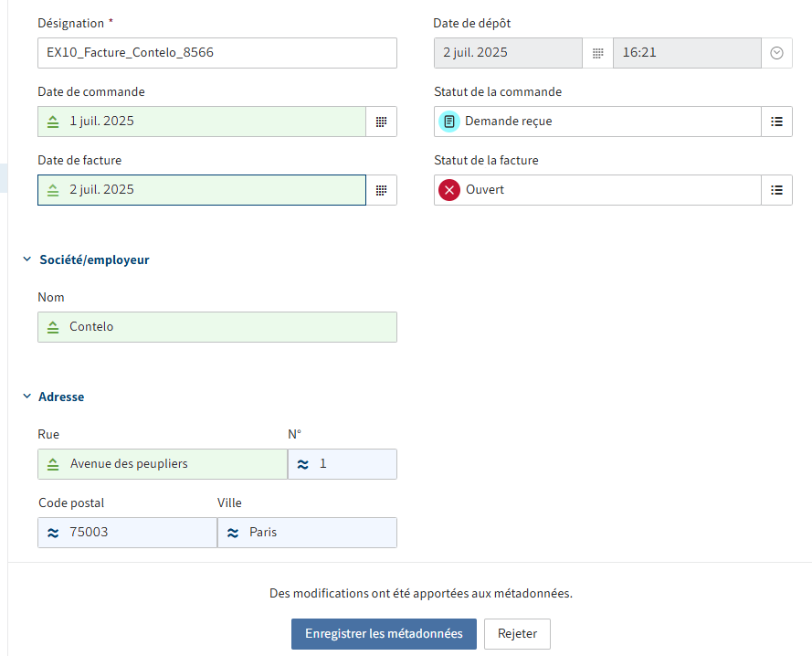
Task: Edit the Ville field containing Paris
Action: (x=307, y=533)
